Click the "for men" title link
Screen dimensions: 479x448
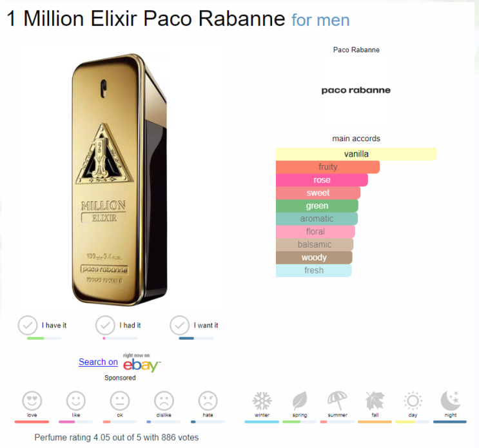(320, 19)
